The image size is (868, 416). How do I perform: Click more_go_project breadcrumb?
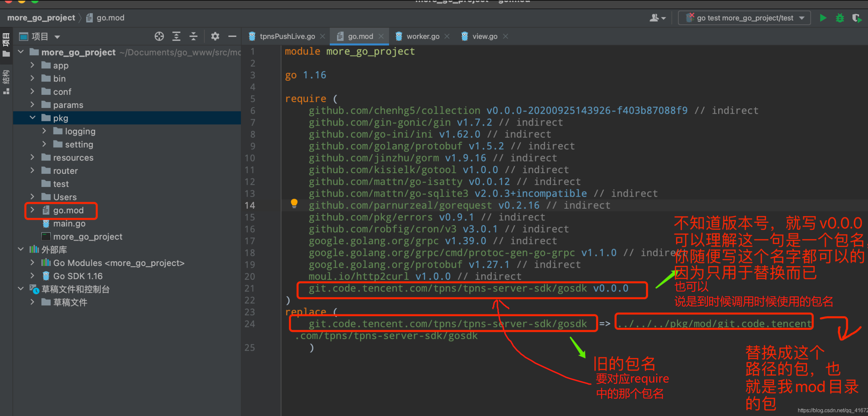click(x=41, y=18)
